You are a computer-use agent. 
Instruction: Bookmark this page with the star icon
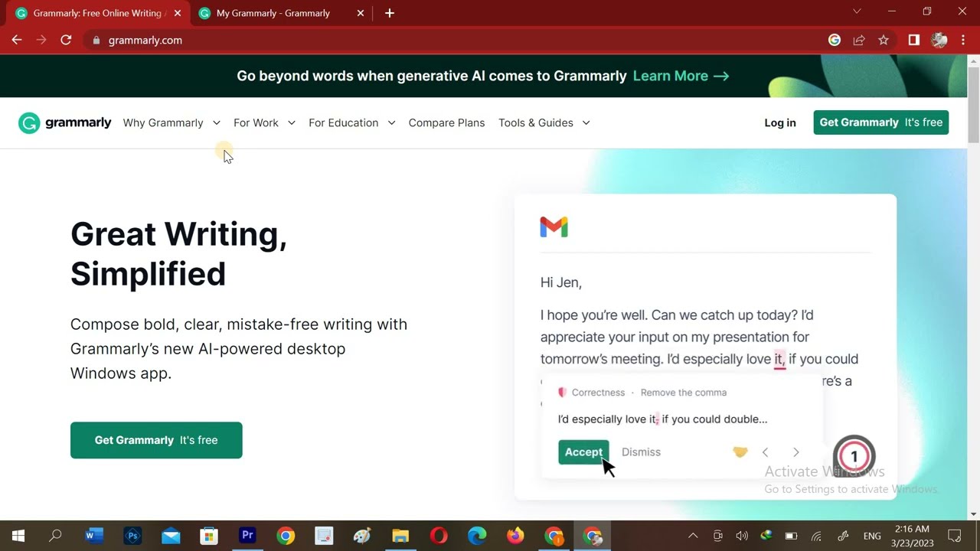point(884,40)
